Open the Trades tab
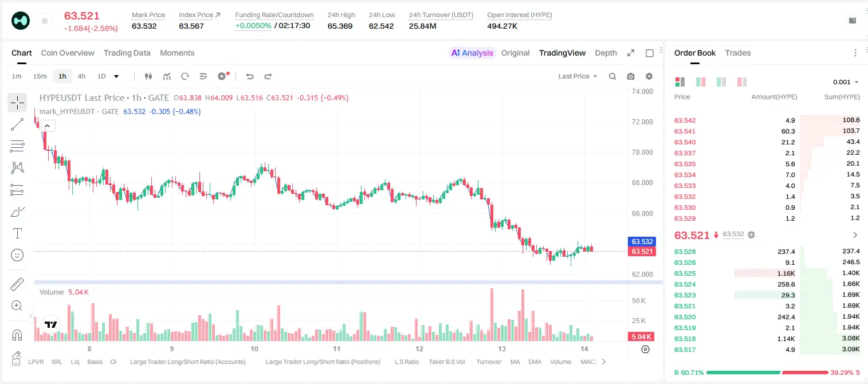The image size is (868, 384). tap(738, 53)
